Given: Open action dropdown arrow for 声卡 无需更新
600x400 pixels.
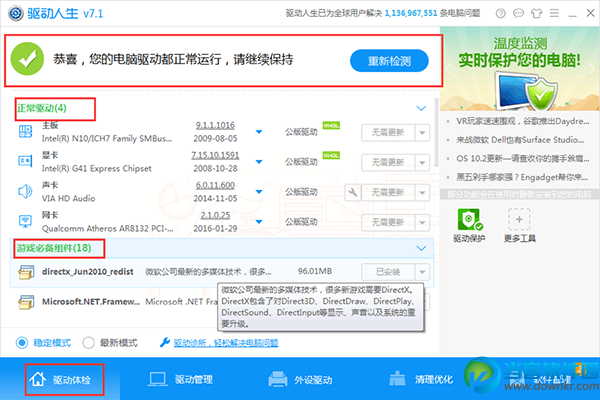Looking at the screenshot, I should click(x=422, y=193).
